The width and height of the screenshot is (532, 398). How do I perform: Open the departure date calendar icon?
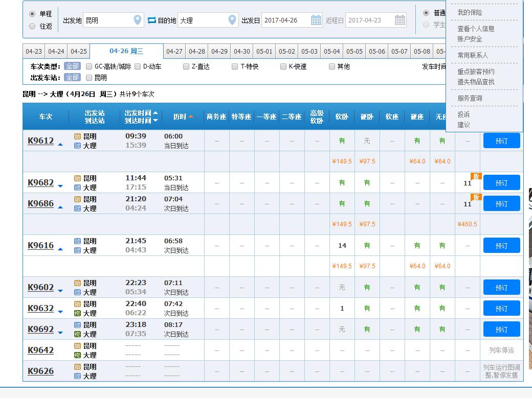click(316, 20)
